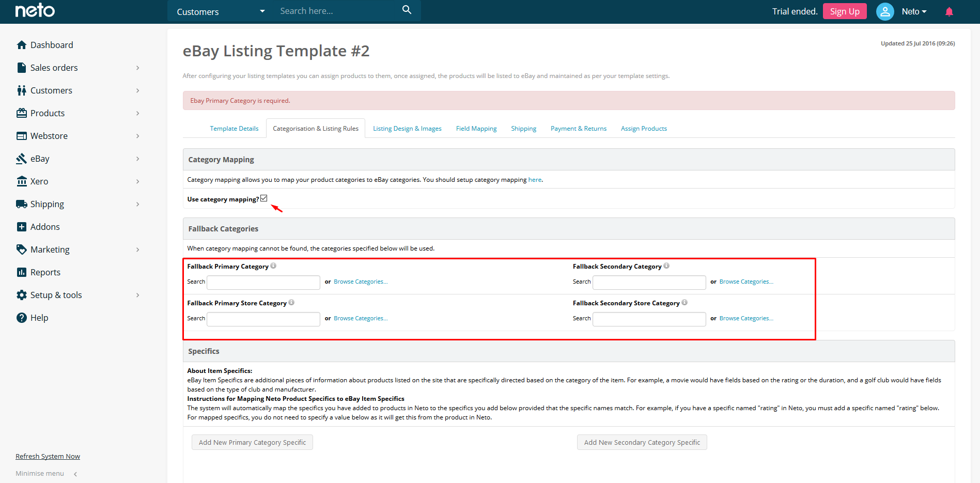
Task: Click the Xero bank icon
Action: [x=22, y=181]
